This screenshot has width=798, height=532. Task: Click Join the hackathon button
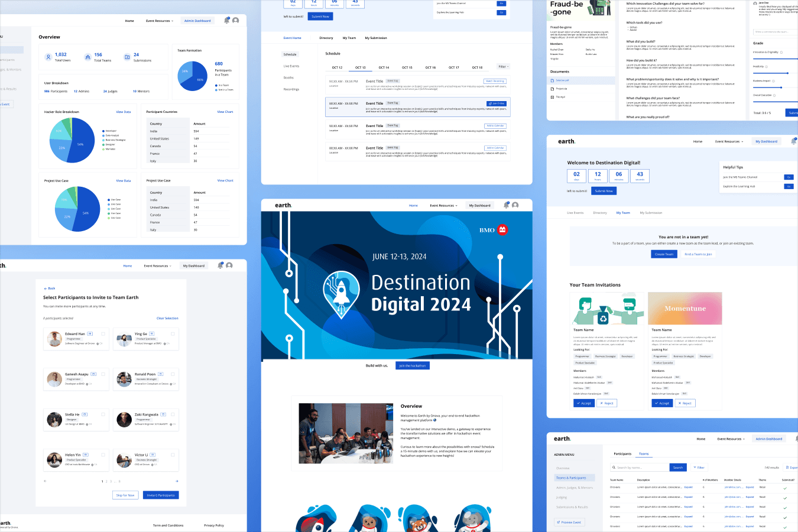tap(413, 365)
